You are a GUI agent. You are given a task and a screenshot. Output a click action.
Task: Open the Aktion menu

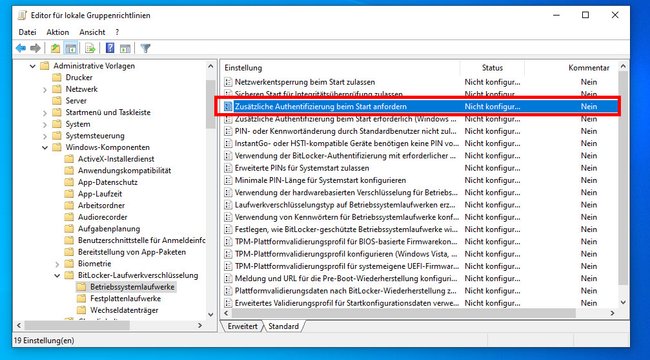[x=58, y=32]
